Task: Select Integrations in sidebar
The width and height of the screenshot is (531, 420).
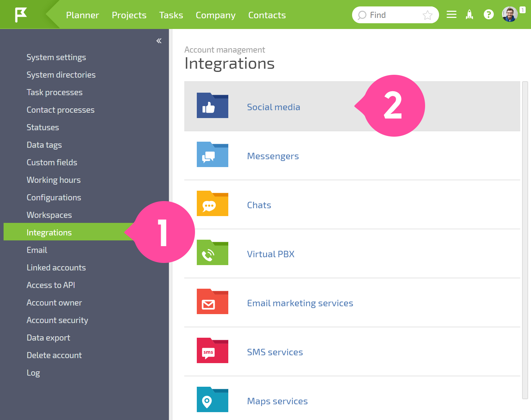Action: pyautogui.click(x=68, y=232)
